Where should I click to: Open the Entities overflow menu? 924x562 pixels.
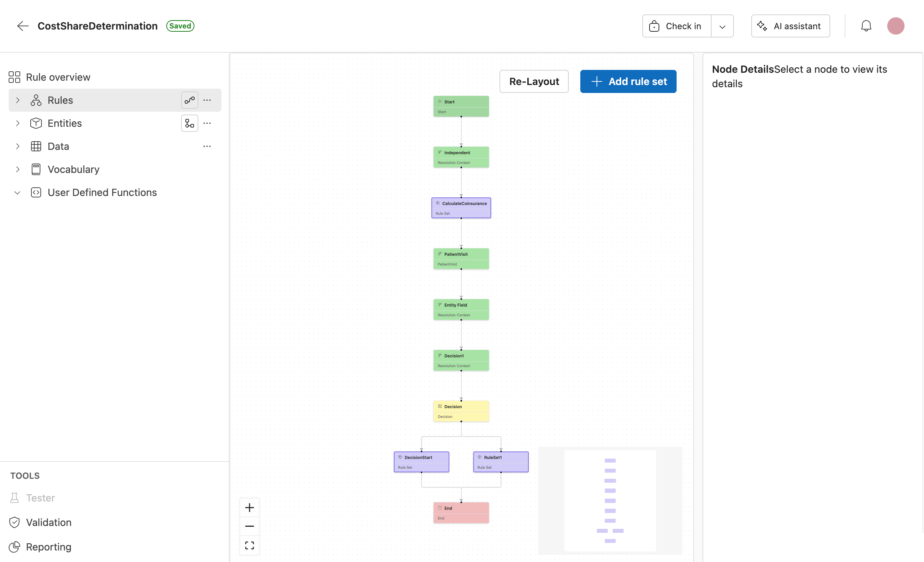(207, 123)
